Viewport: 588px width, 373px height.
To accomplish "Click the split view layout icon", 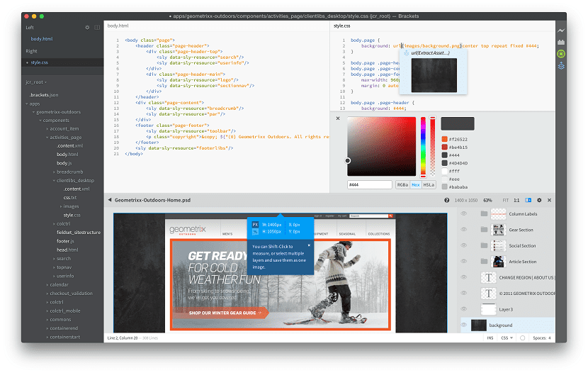I will click(96, 28).
